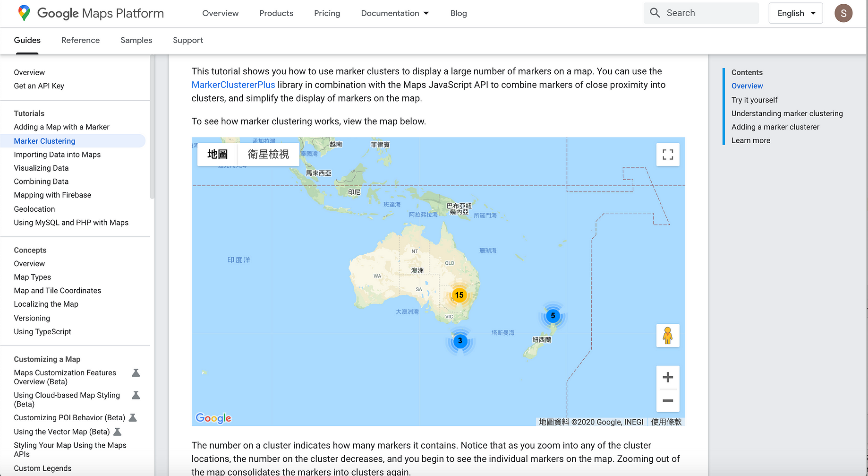Open Overview page above Get an API Key
Viewport: 868px width, 476px height.
tap(29, 72)
